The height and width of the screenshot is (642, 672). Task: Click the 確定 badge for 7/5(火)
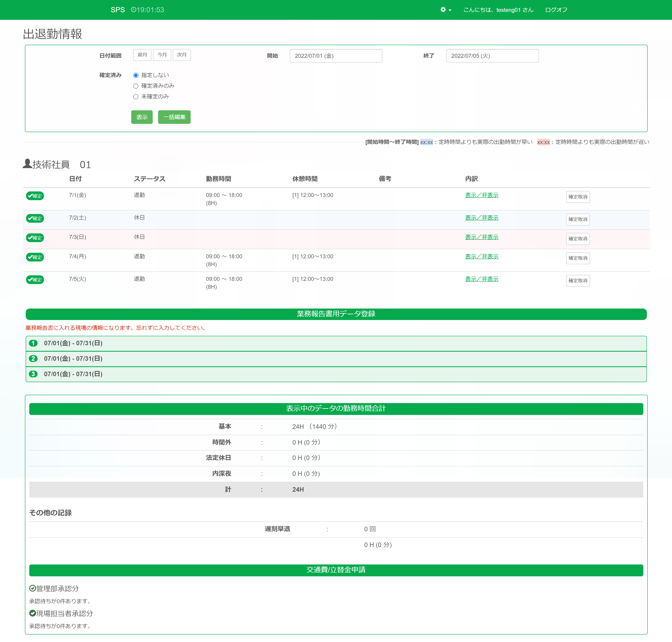(35, 280)
